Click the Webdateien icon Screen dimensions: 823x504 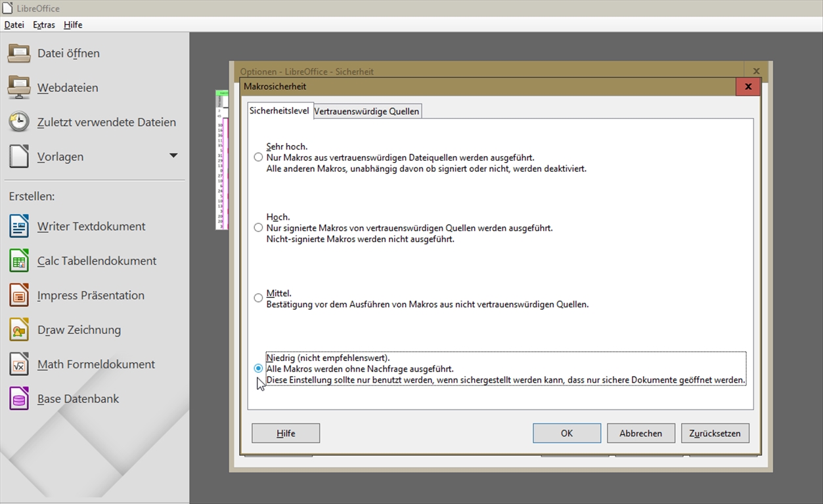coord(19,87)
